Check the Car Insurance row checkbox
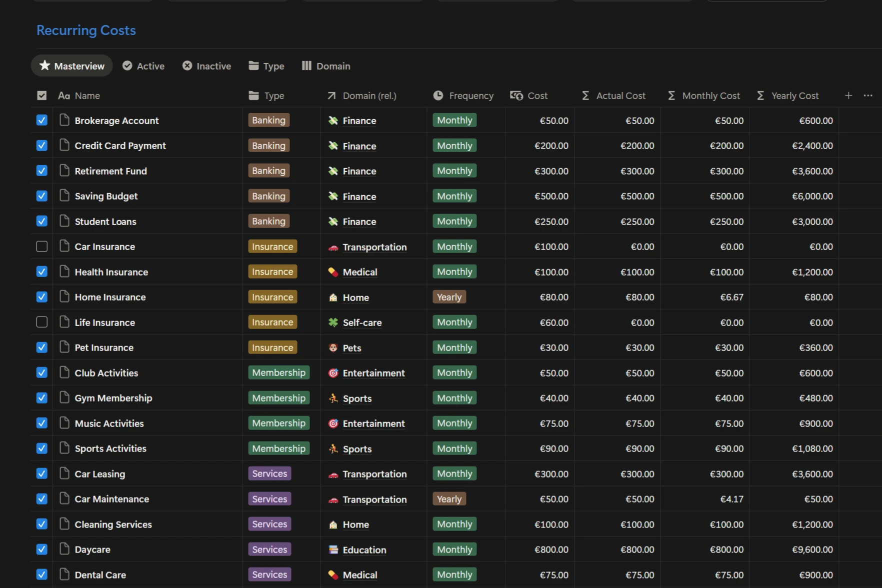 [41, 246]
